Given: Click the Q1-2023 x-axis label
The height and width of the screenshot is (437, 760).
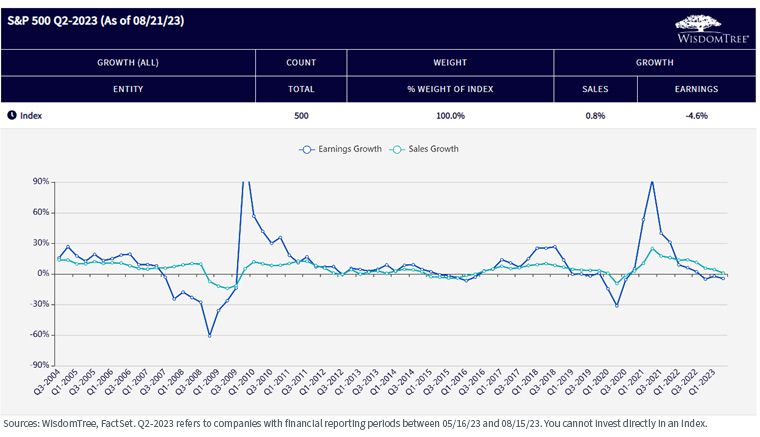Looking at the screenshot, I should [x=702, y=382].
